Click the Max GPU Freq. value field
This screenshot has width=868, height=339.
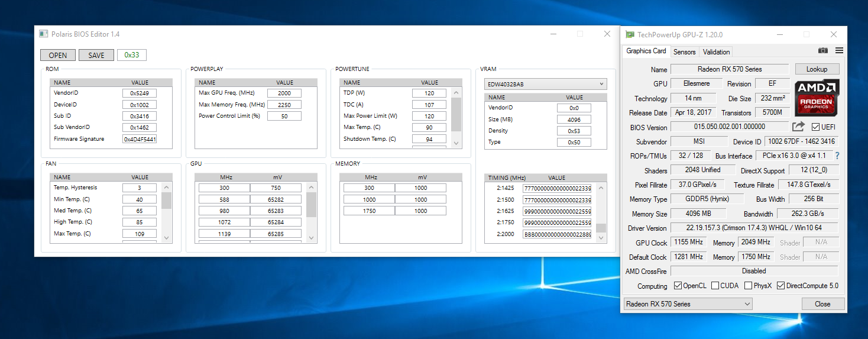pyautogui.click(x=284, y=93)
